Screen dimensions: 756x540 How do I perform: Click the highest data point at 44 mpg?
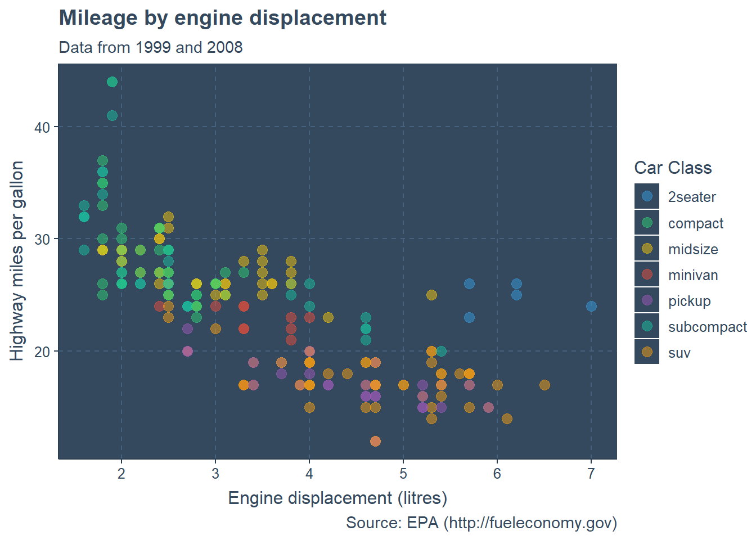coord(112,82)
